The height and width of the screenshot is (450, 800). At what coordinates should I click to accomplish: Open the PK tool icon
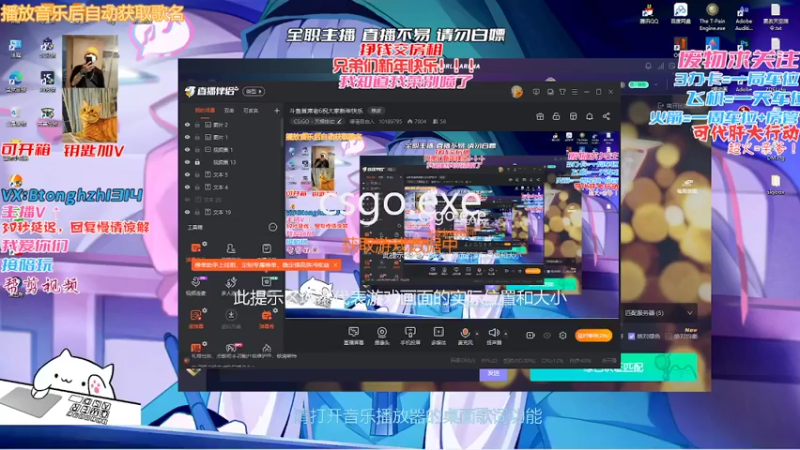[x=231, y=349]
